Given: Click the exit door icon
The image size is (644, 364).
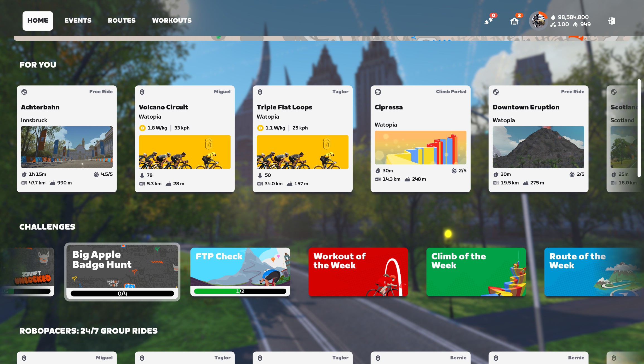Looking at the screenshot, I should pyautogui.click(x=611, y=21).
